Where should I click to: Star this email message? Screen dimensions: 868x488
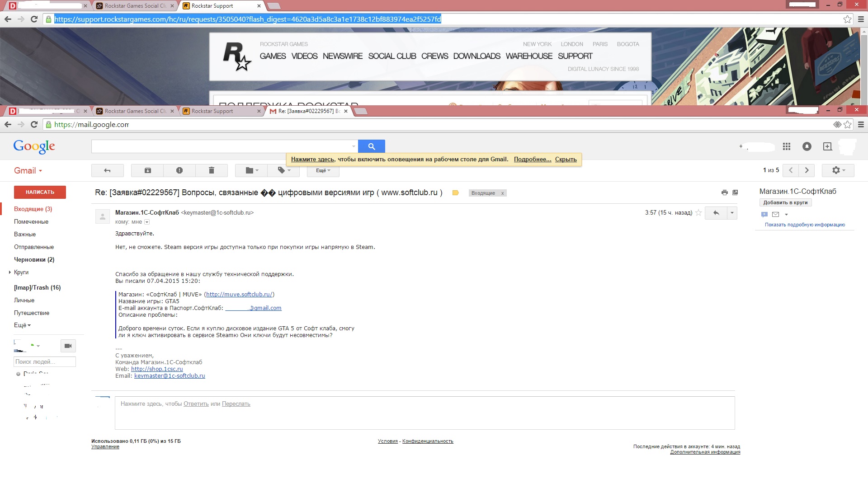698,213
